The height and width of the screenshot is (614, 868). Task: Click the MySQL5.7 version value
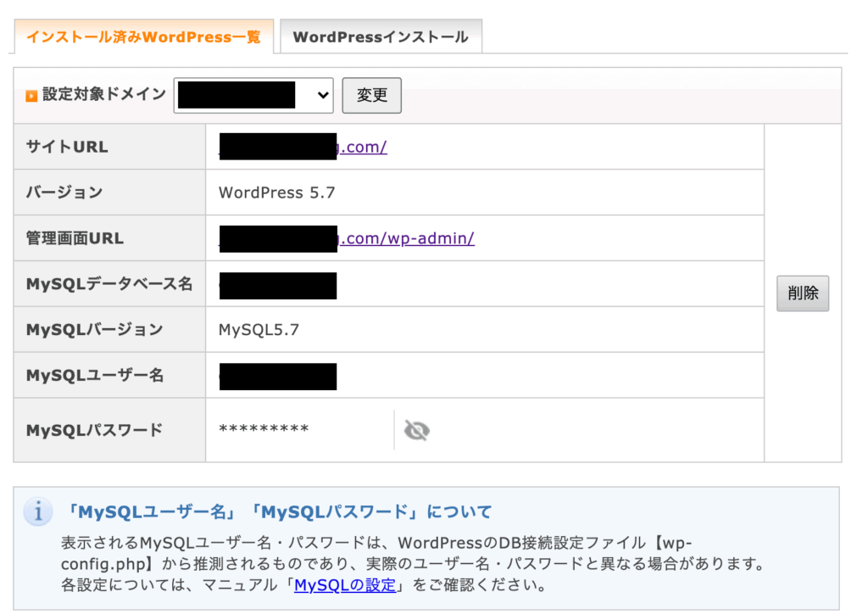259,330
